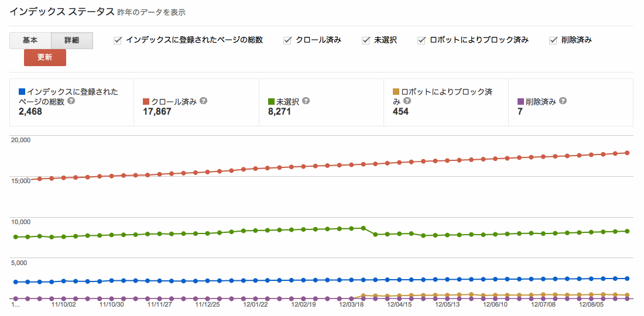644x316 pixels.
Task: Switch to the 基本 tab
Action: pos(30,40)
